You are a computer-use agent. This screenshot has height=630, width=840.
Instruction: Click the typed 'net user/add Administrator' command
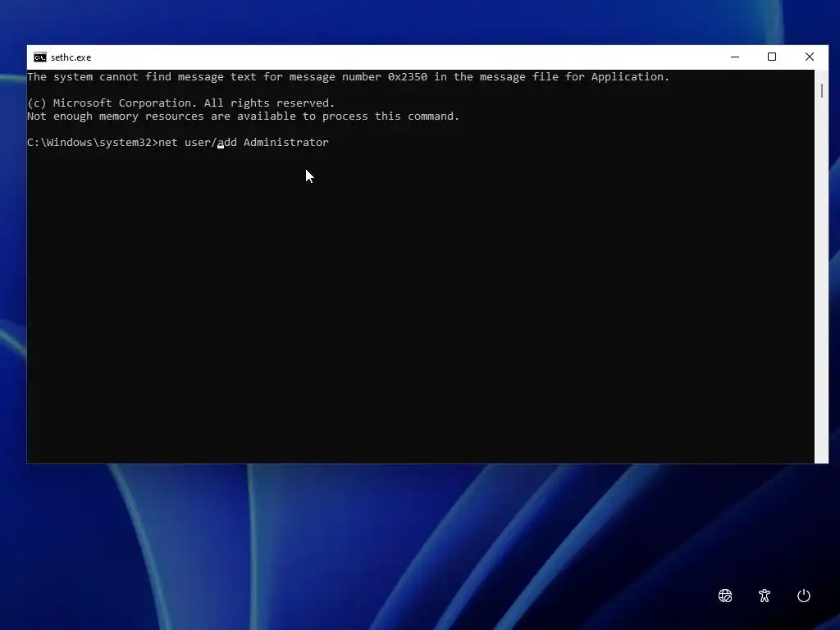point(243,143)
